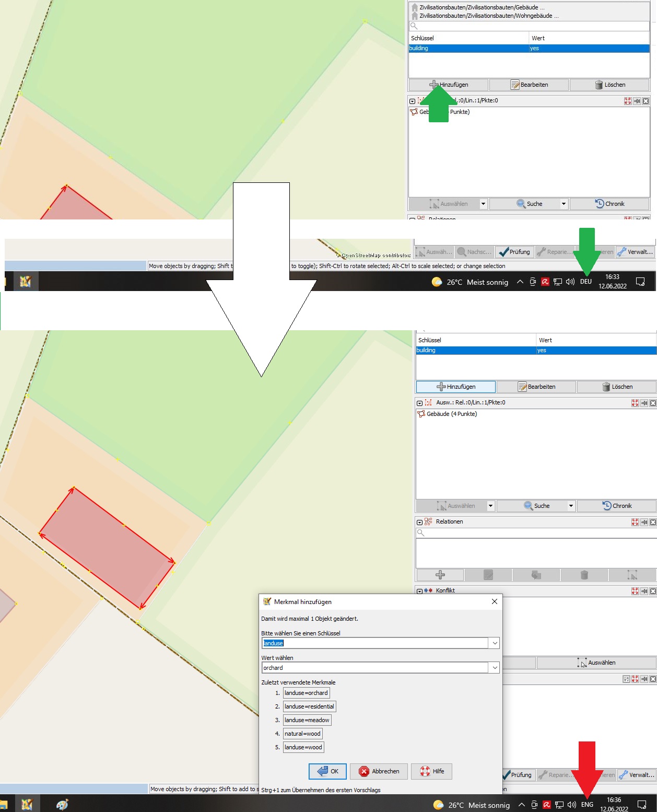This screenshot has height=812, width=657.
Task: Expand the Wert wählen dropdown list
Action: point(494,668)
